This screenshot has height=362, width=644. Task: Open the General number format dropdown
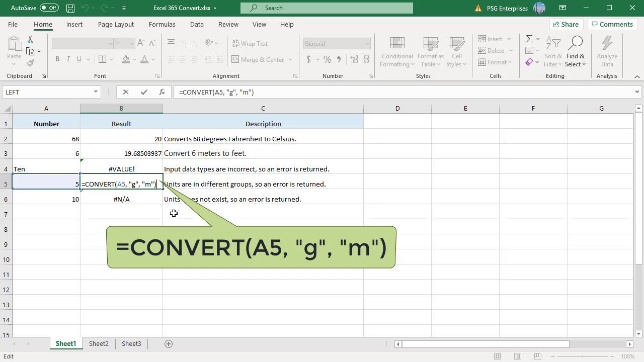[x=367, y=44]
